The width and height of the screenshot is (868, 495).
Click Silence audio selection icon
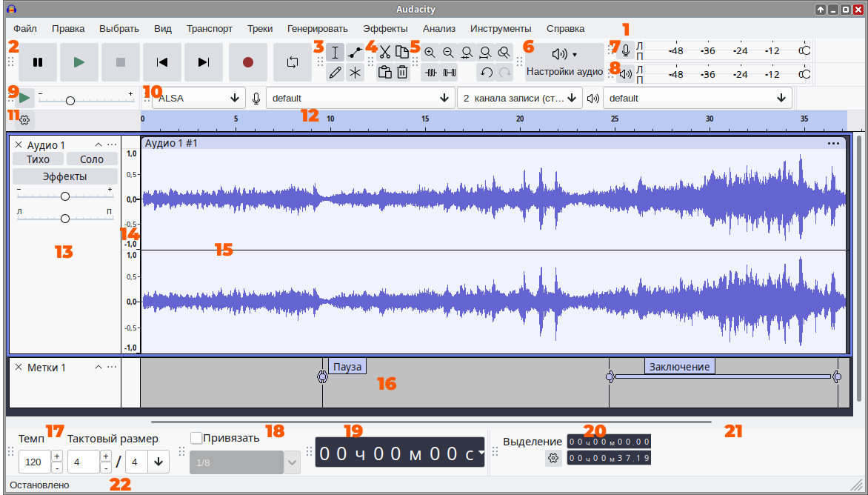tap(449, 73)
